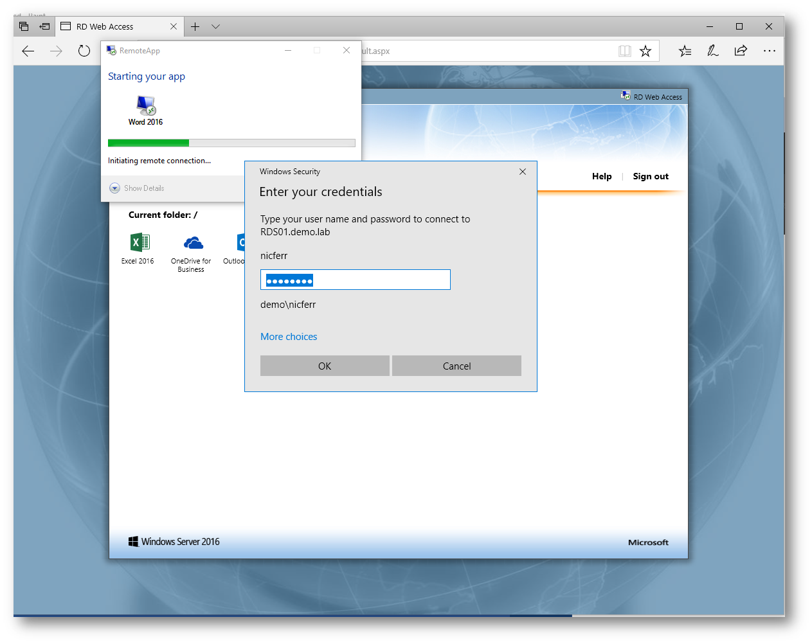This screenshot has width=812, height=644.
Task: Close the RemoteApp starting dialog
Action: (347, 50)
